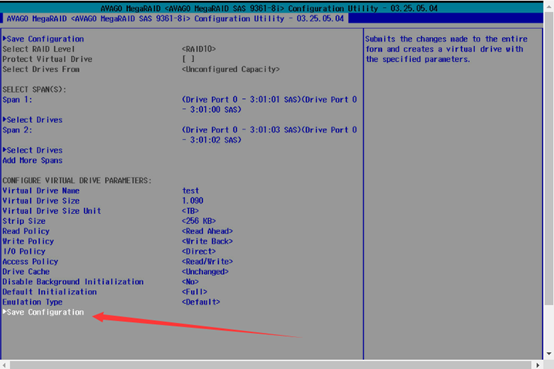Click the vertical scrollbar down arrow

[549, 353]
